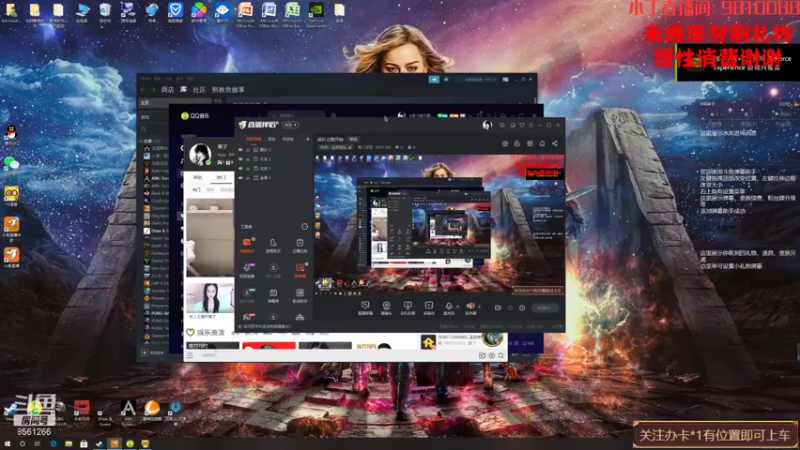Toggle lock on the 全屏 1 layer
The width and height of the screenshot is (800, 450).
click(x=248, y=178)
